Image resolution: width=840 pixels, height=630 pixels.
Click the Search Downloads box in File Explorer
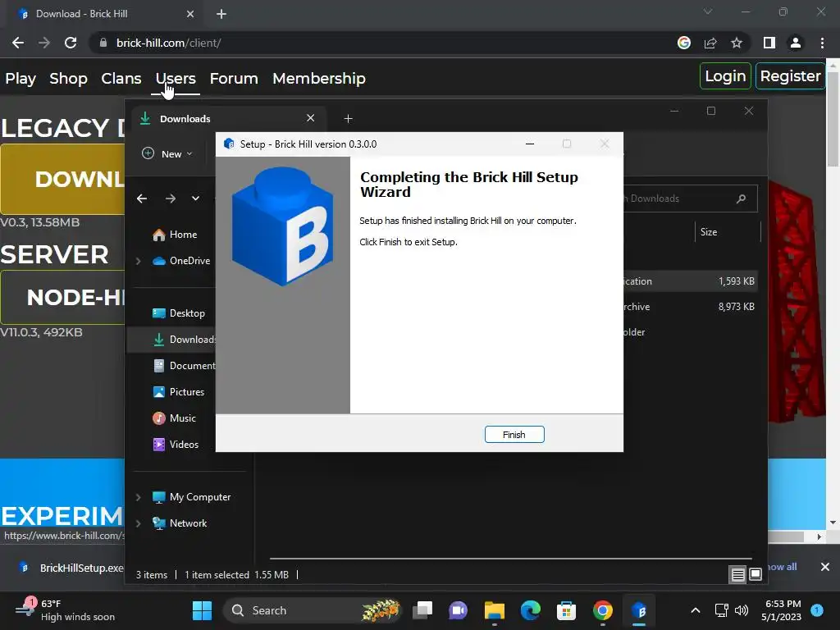click(x=690, y=199)
